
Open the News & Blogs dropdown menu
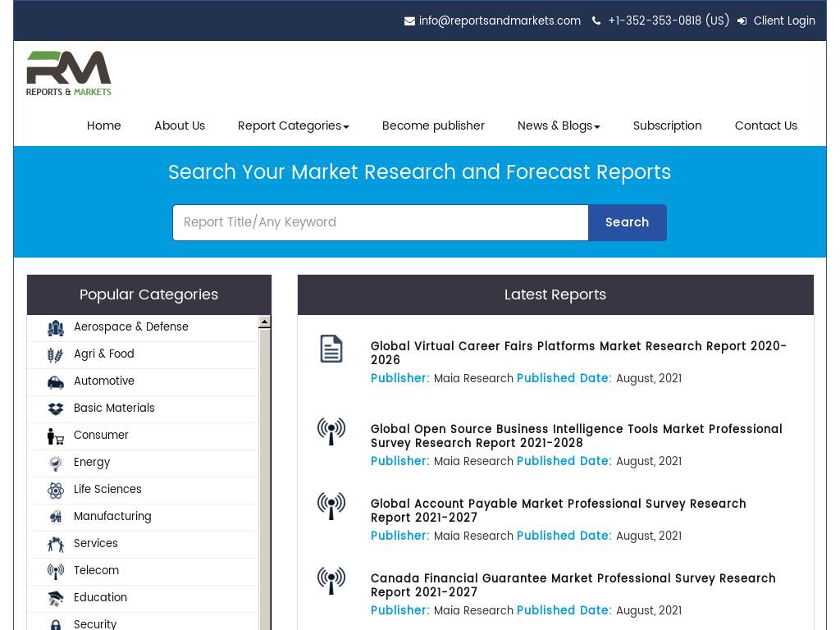(558, 126)
